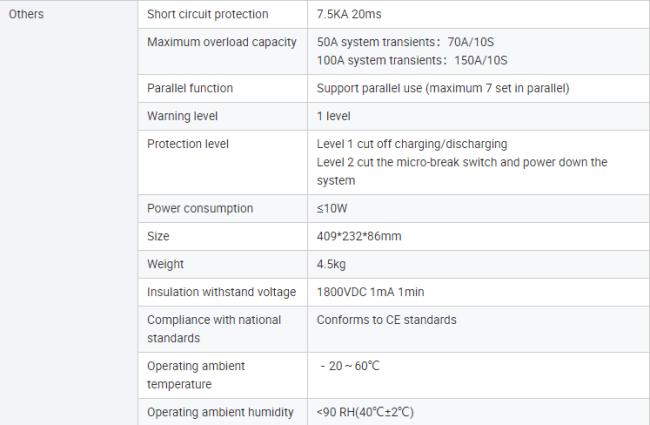Click the "<90 RH(40℃±2℃)" humidity value
The width and height of the screenshot is (650, 425).
pos(365,412)
